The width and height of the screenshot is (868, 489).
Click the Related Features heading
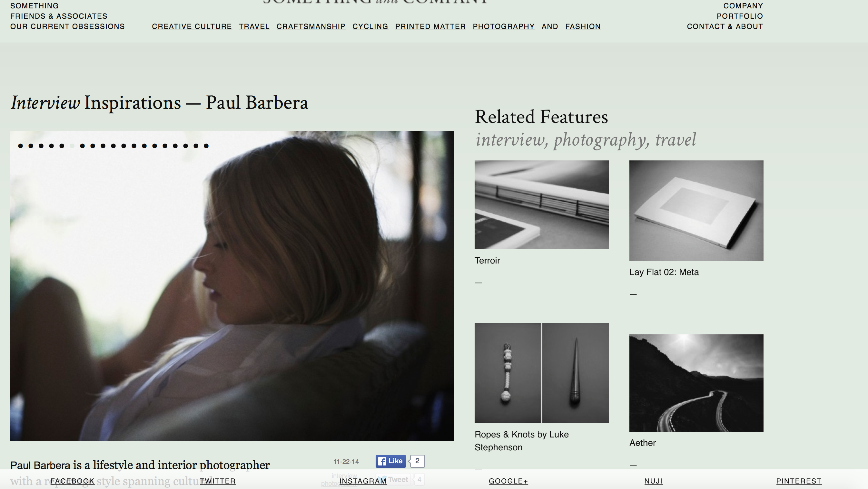[x=541, y=117]
